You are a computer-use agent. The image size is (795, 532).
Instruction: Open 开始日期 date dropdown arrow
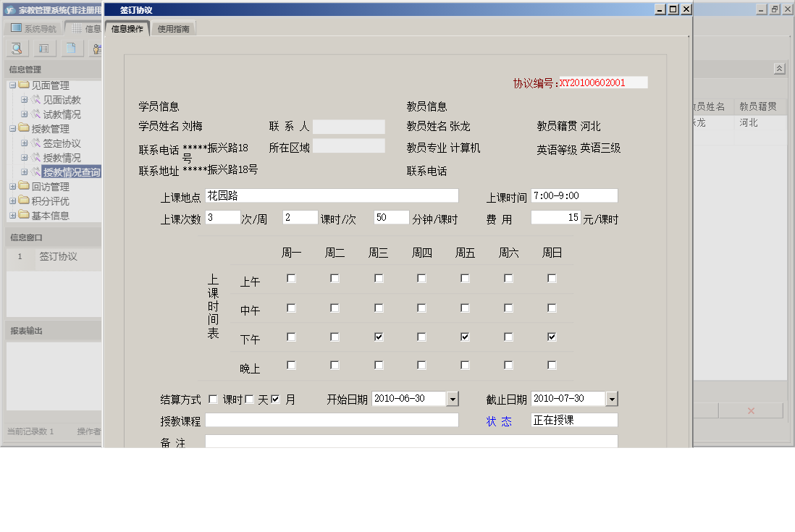(x=453, y=400)
